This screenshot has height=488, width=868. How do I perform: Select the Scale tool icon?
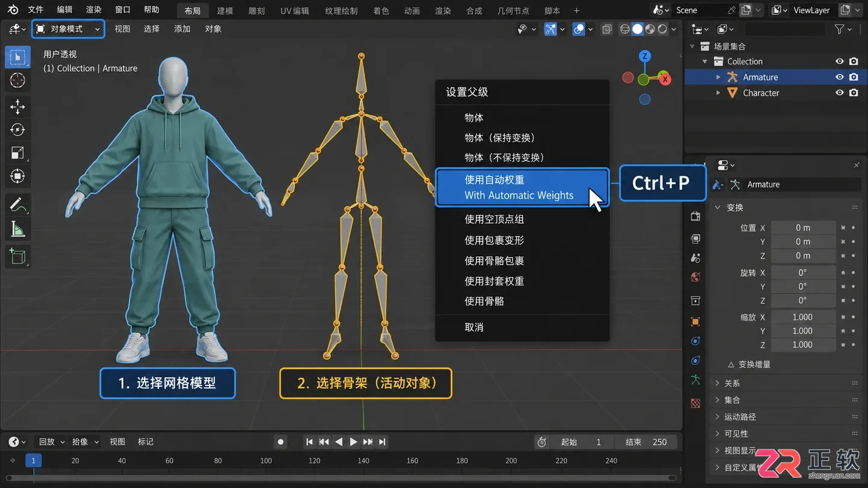(x=17, y=153)
